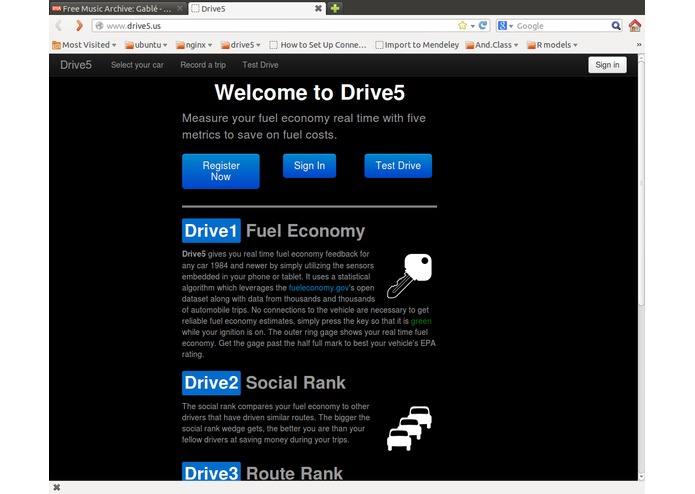Open a new tab with green plus
Image resolution: width=695 pixels, height=494 pixels.
pyautogui.click(x=335, y=8)
